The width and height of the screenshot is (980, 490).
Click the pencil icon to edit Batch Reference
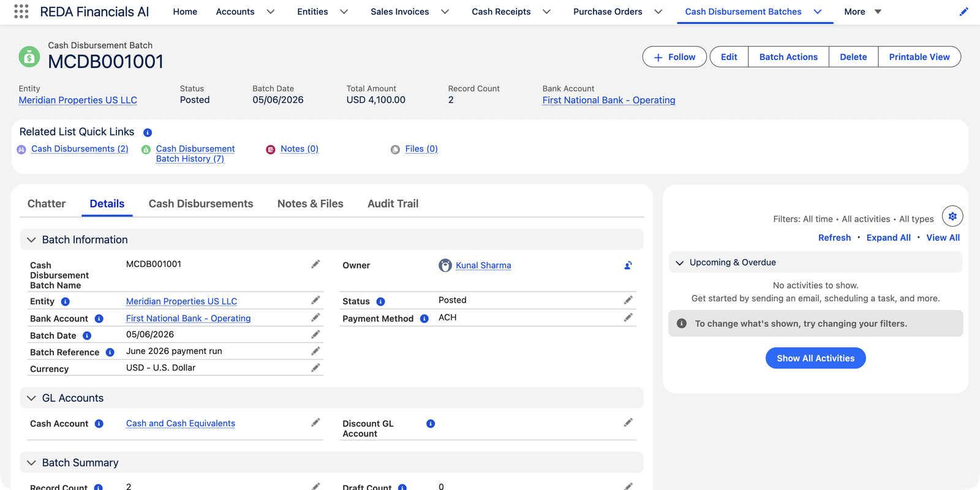[x=315, y=351]
